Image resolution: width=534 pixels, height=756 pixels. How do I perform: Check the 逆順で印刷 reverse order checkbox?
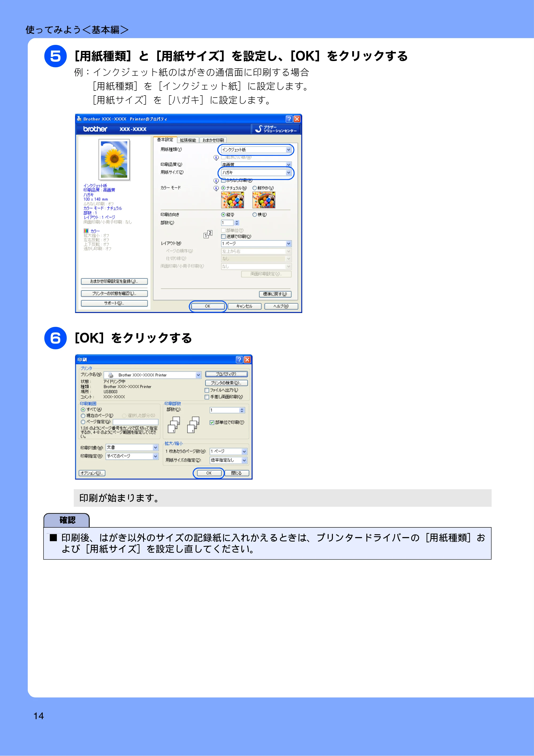[223, 236]
